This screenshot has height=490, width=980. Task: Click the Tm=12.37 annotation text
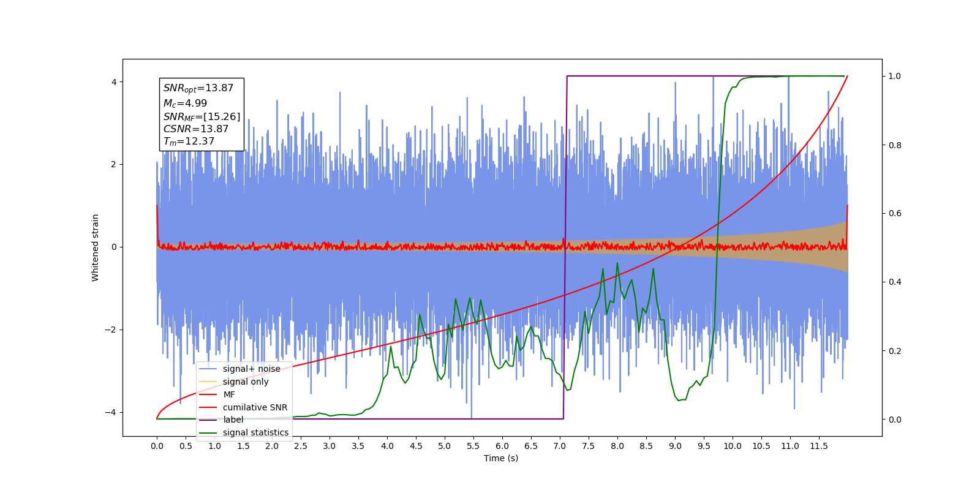[x=189, y=141]
